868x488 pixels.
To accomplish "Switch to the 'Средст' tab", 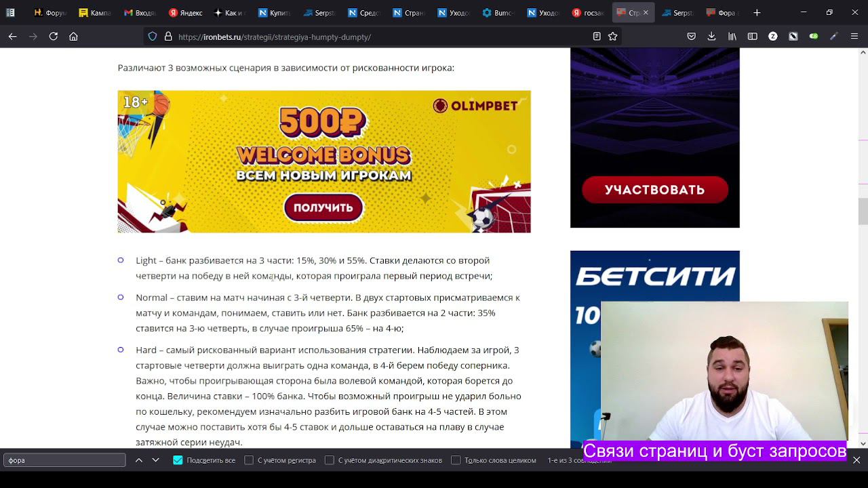I will (x=364, y=12).
